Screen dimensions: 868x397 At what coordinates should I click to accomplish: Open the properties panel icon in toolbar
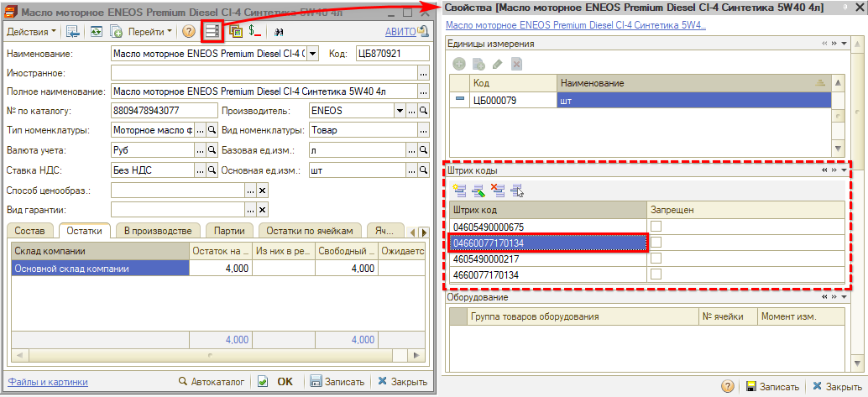tap(212, 31)
